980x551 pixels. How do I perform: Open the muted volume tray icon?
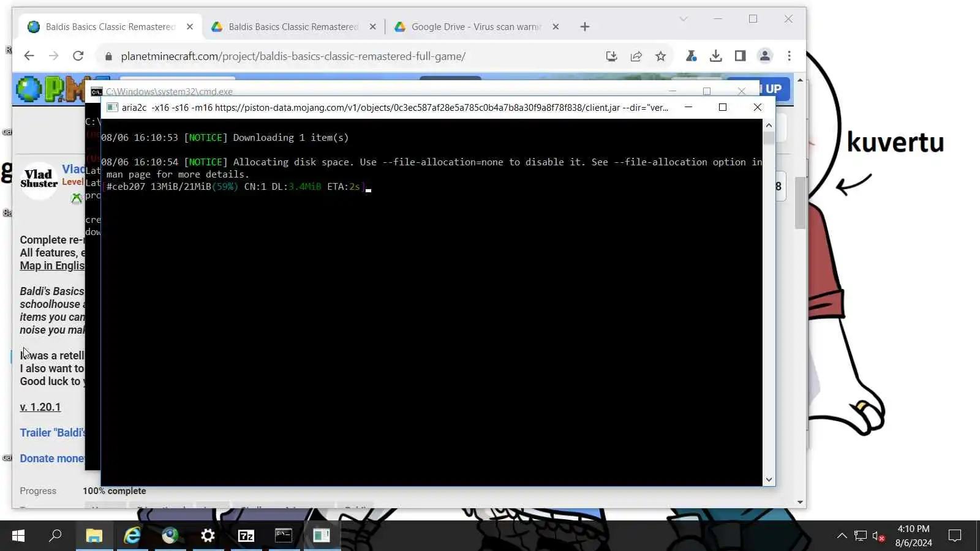pyautogui.click(x=878, y=536)
